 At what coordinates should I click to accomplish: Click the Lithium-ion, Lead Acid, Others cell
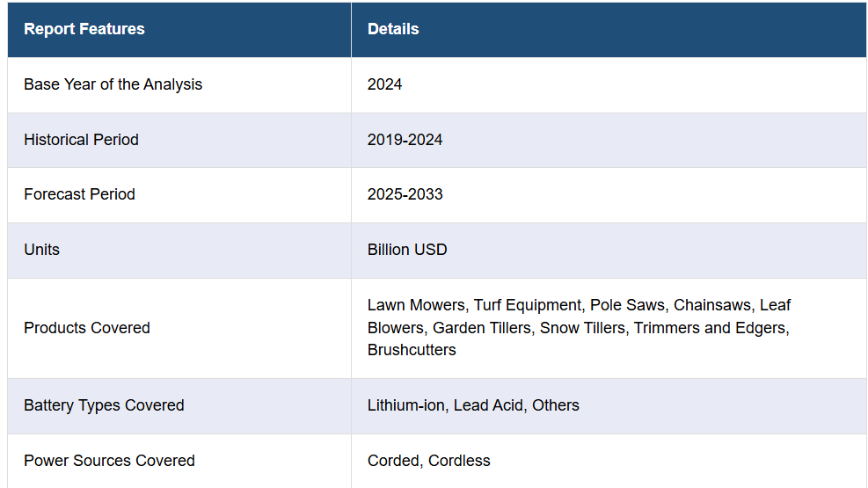(x=473, y=405)
